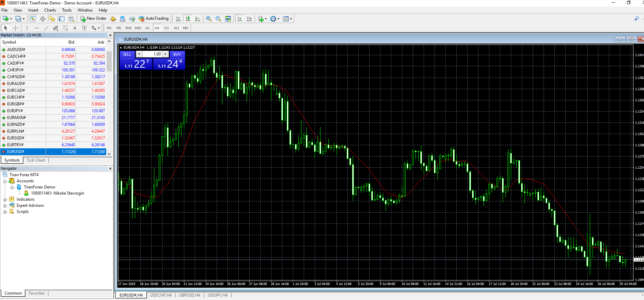Select the Horizontal Line drawing tool

(37, 28)
